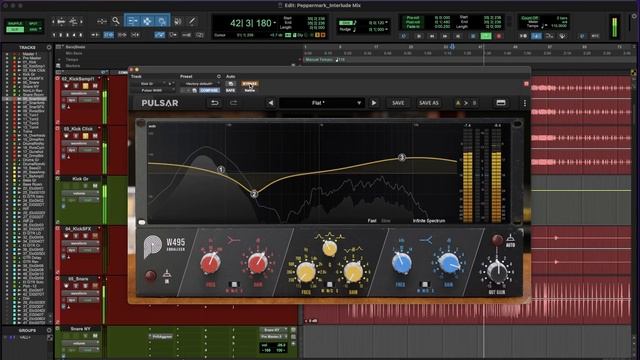640x360 pixels.
Task: Open main counter format dropdown
Action: [275, 22]
